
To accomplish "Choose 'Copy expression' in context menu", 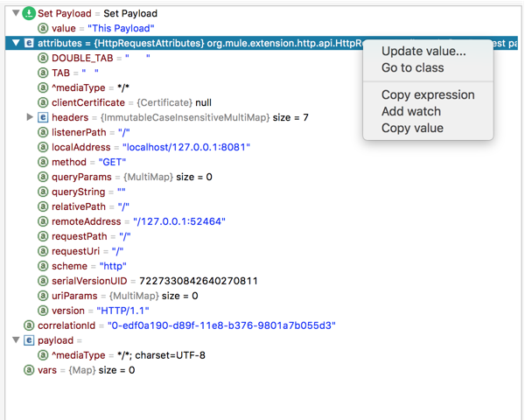I will (428, 94).
